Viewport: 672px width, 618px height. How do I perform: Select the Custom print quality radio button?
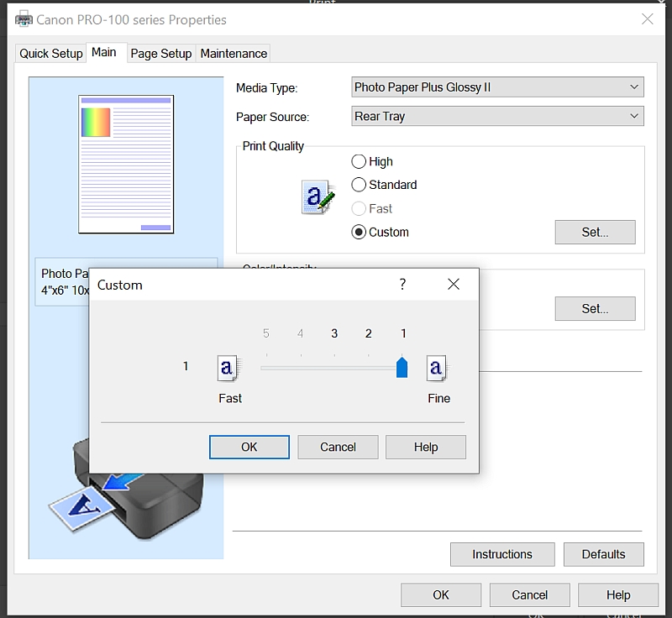point(360,233)
